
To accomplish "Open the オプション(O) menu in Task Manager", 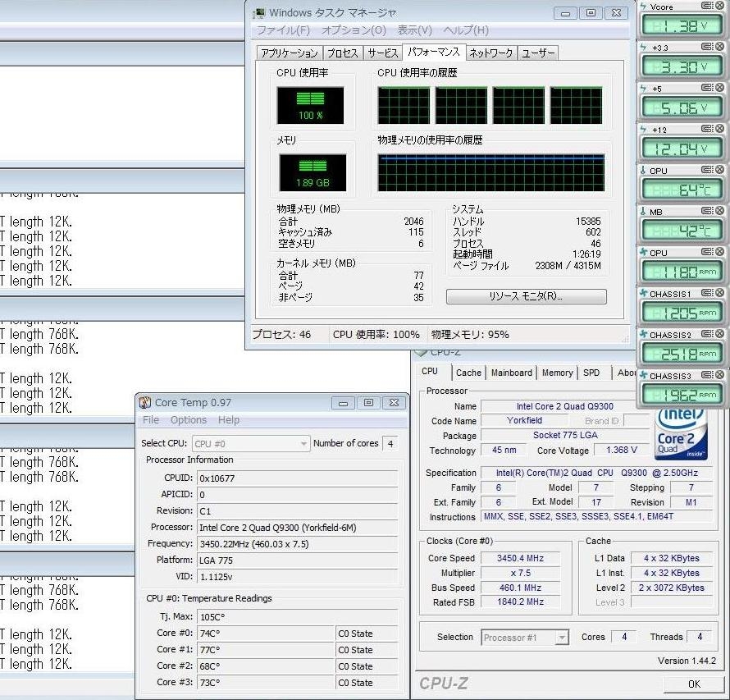I will pos(354,30).
